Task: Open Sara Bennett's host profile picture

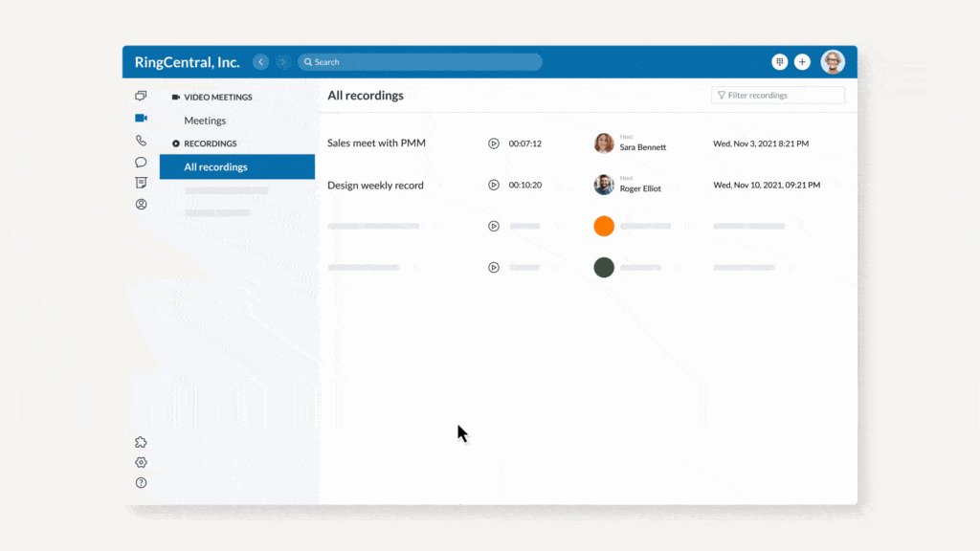Action: point(604,143)
